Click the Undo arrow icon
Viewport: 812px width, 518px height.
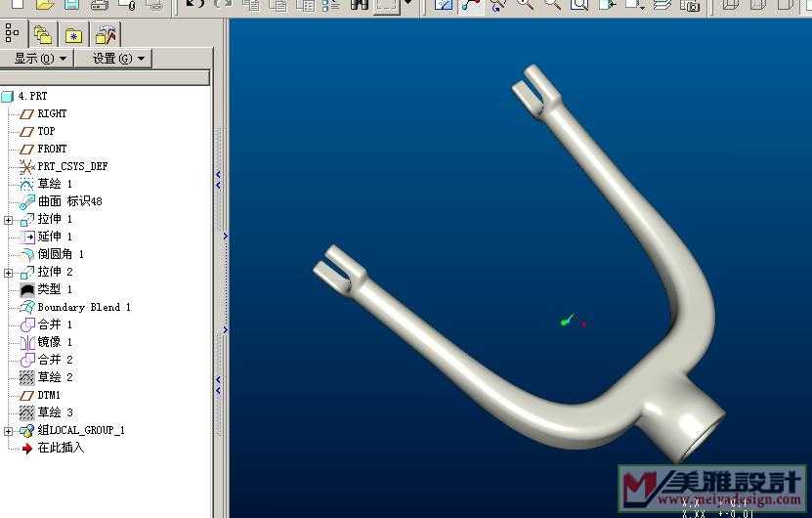coord(194,5)
